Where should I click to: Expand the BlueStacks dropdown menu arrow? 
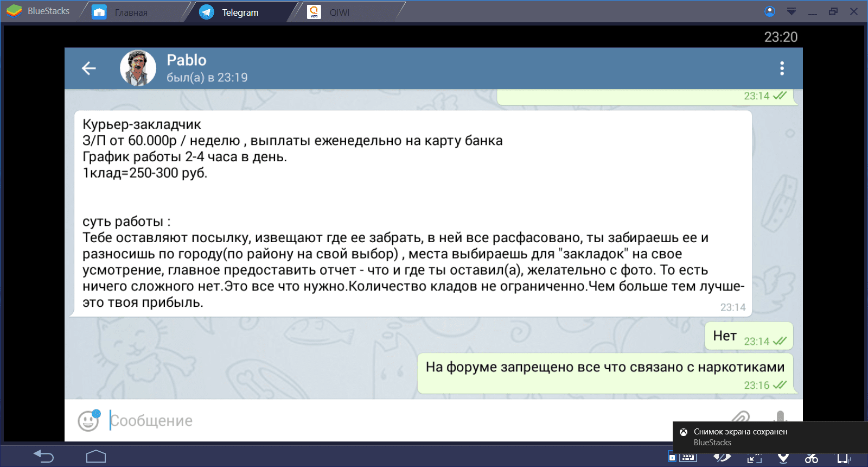(x=792, y=11)
